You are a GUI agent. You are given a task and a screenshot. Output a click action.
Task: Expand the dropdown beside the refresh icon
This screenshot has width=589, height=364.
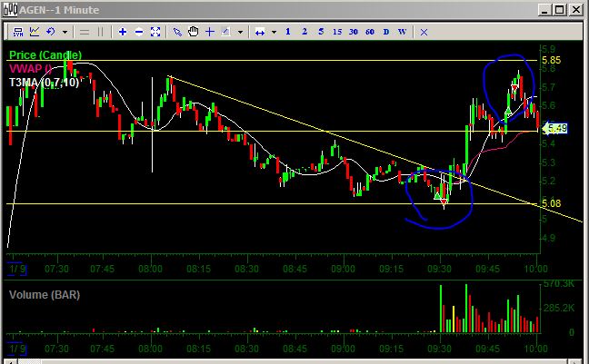pyautogui.click(x=65, y=33)
